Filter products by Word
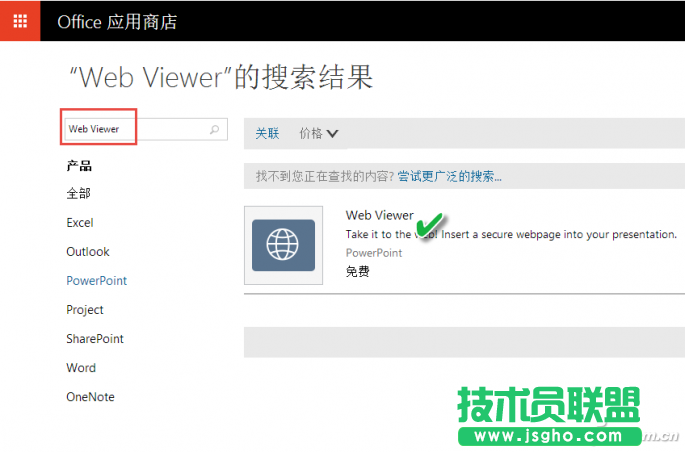 click(x=81, y=368)
